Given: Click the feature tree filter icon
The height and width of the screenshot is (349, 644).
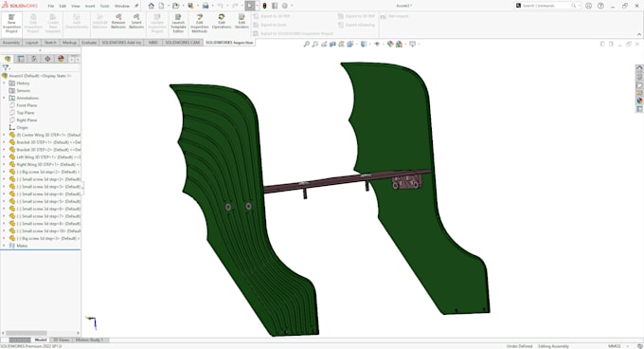Looking at the screenshot, I should coord(6,68).
